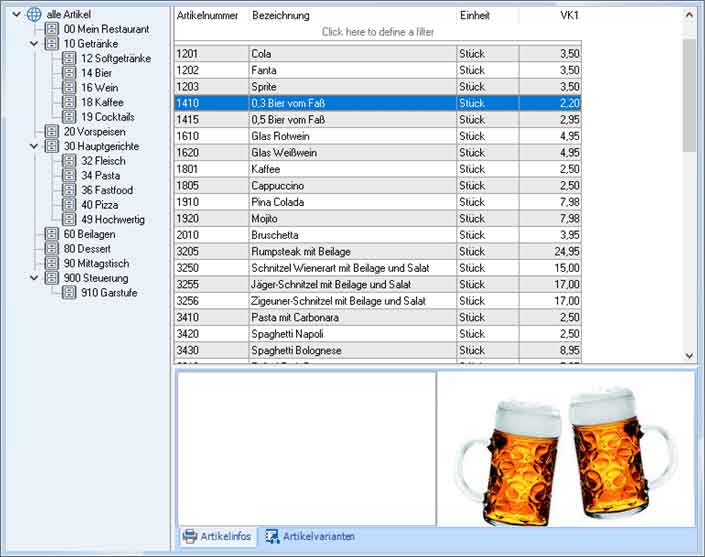
Task: Click the category icon of 10 Getränke
Action: click(x=52, y=44)
